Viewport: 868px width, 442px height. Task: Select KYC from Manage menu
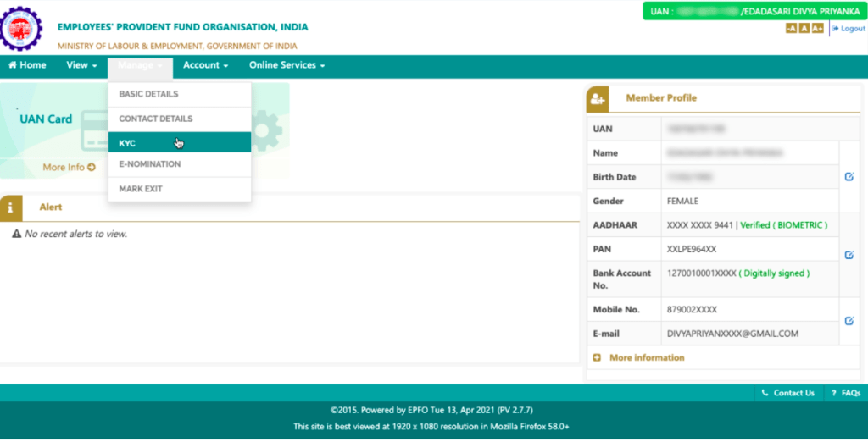coord(180,143)
